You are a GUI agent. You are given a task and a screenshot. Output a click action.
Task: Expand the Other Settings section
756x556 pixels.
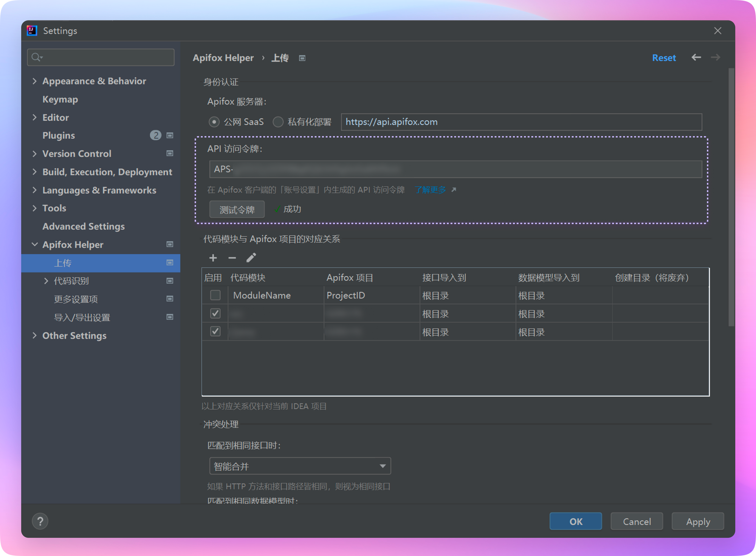35,336
